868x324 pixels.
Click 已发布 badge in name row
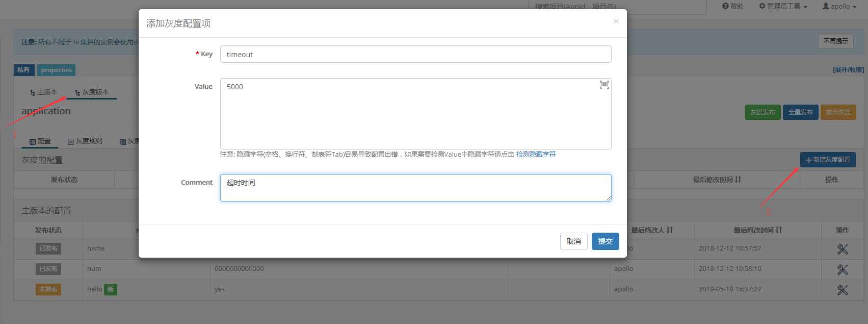tap(48, 248)
